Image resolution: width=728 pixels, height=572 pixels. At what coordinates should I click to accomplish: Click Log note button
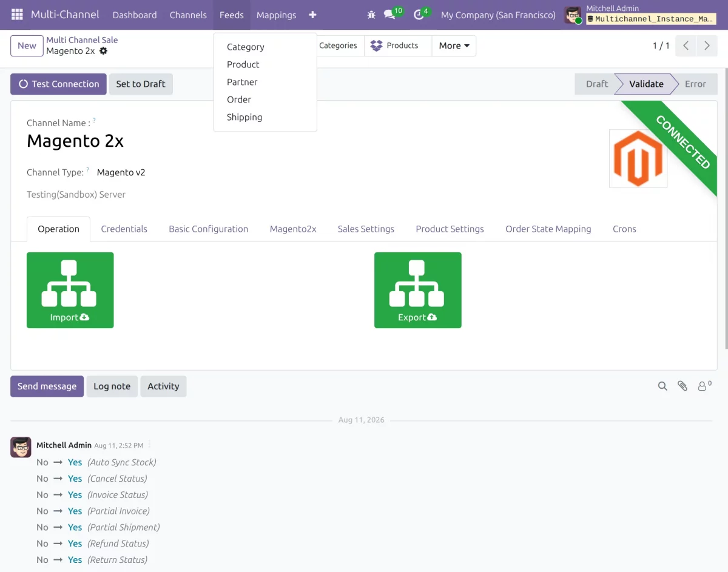[112, 386]
